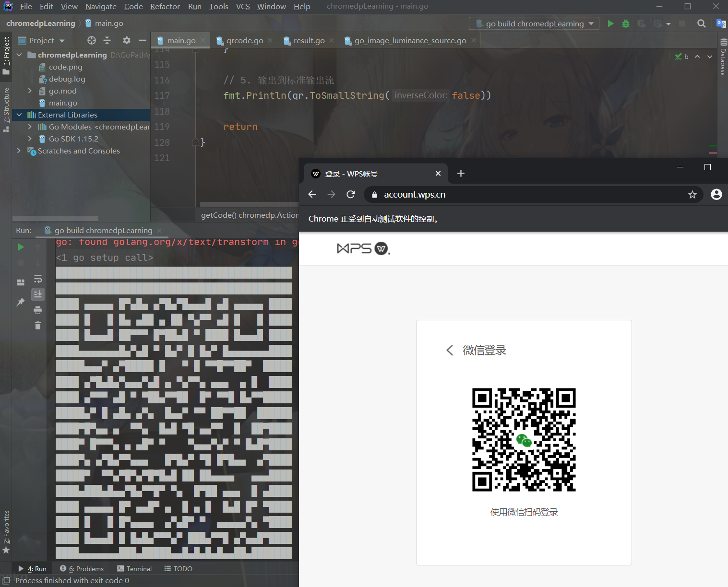Switch to the result.go editor tab
The height and width of the screenshot is (587, 728).
click(x=308, y=40)
